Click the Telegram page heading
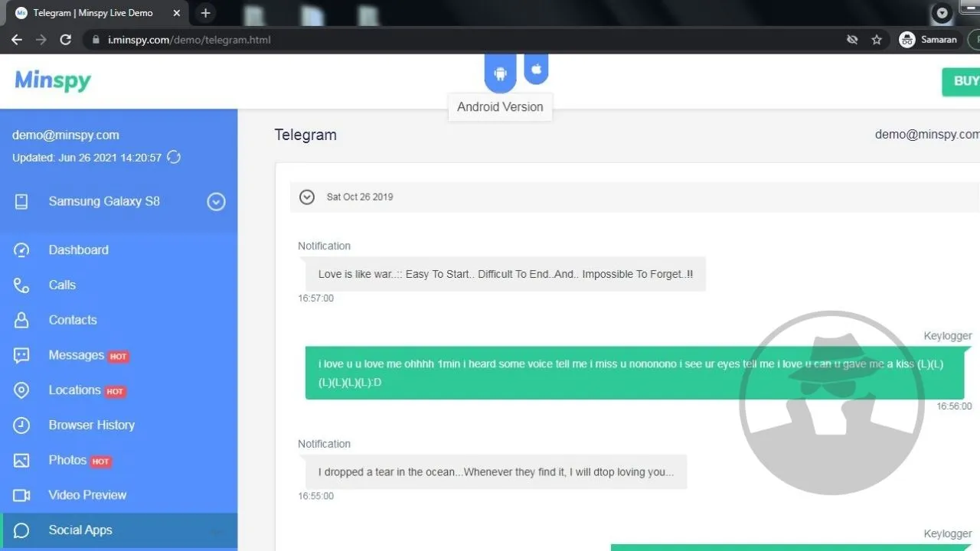The height and width of the screenshot is (551, 980). click(305, 135)
